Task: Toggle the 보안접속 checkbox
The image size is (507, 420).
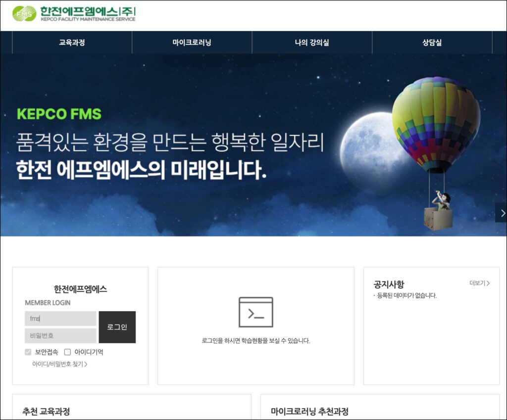Action: 28,352
